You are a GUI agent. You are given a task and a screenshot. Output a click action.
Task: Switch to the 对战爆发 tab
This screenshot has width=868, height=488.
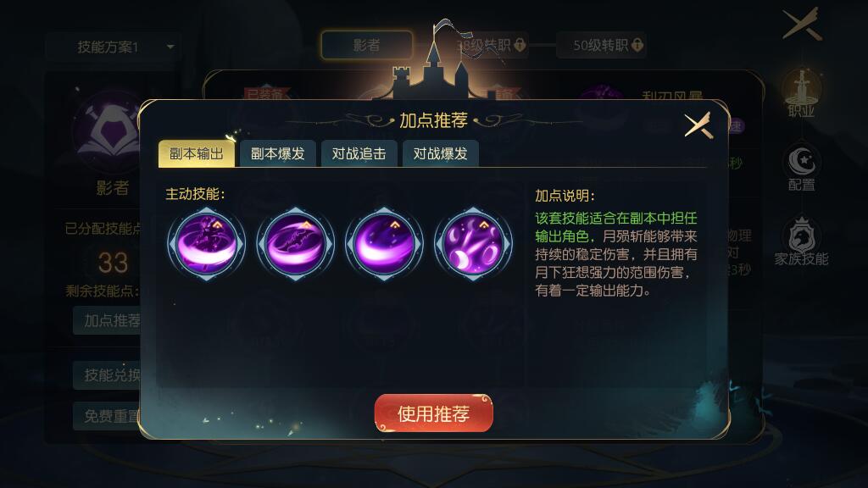point(441,153)
